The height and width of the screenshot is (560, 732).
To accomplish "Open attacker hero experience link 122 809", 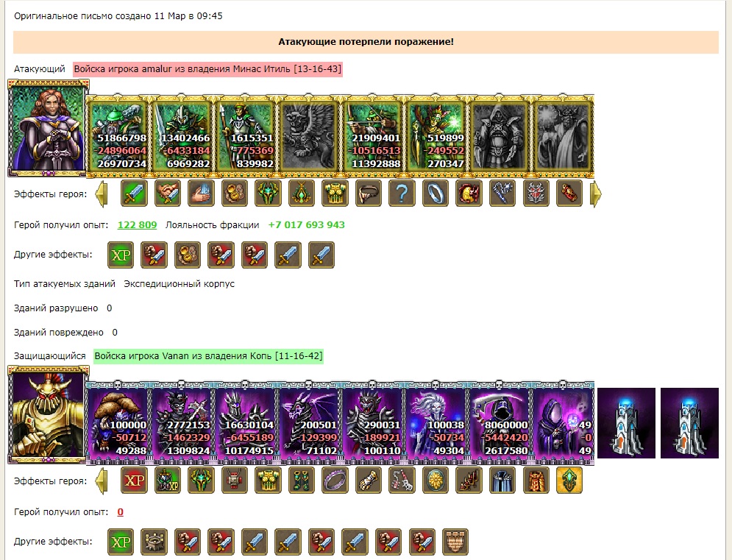I will (x=137, y=224).
